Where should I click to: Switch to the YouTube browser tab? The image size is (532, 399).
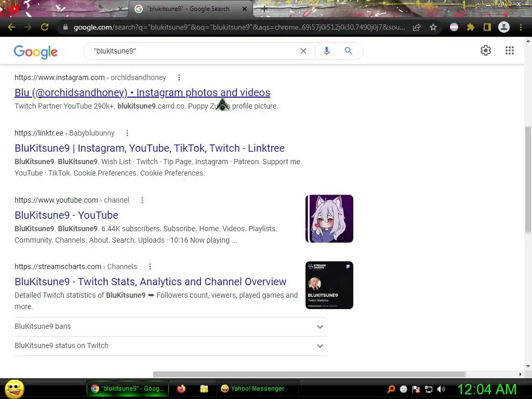pos(64,9)
